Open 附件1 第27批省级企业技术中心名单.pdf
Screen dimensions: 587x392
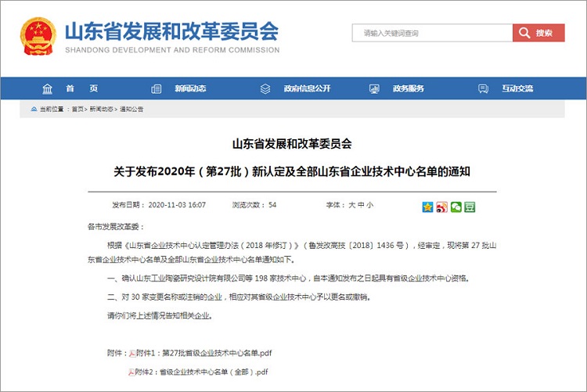204,353
